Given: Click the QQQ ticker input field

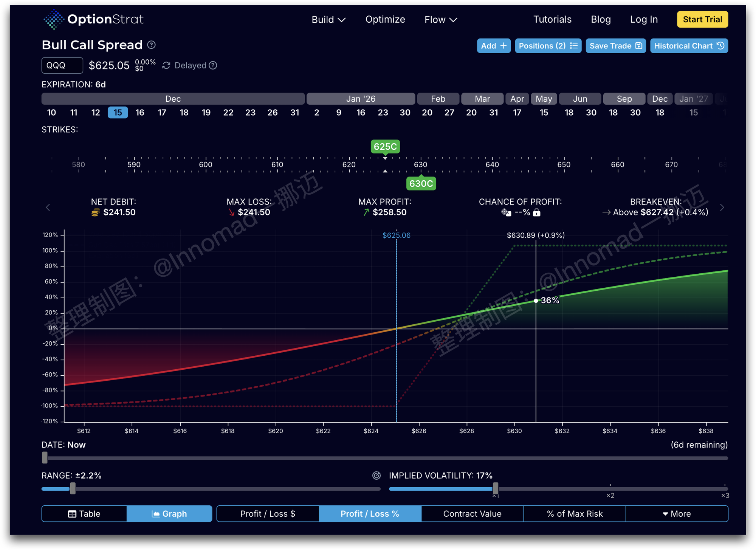Looking at the screenshot, I should (62, 66).
